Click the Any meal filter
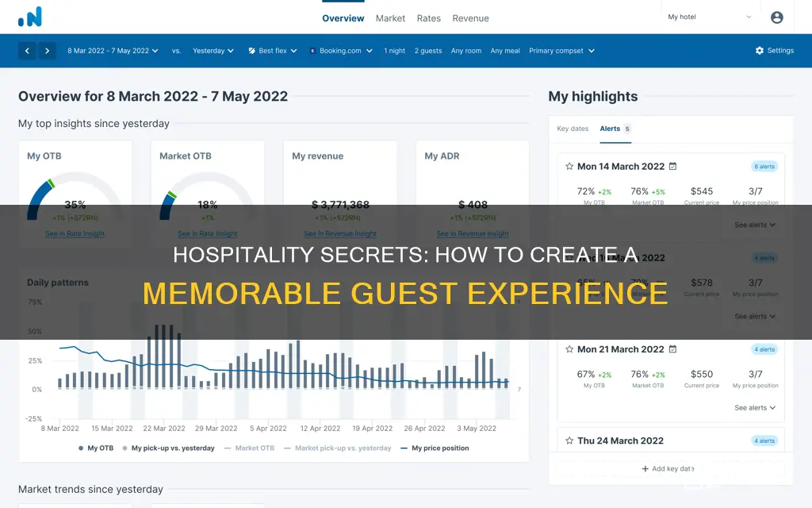The height and width of the screenshot is (508, 812). tap(505, 51)
